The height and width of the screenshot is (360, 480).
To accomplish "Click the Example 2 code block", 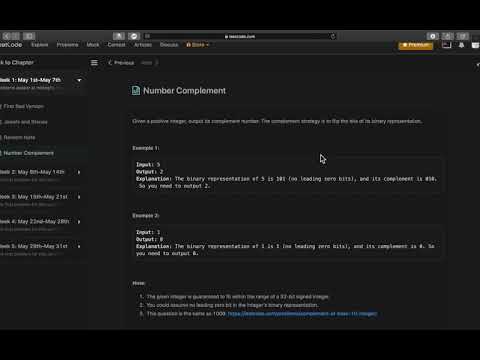I will pyautogui.click(x=287, y=243).
